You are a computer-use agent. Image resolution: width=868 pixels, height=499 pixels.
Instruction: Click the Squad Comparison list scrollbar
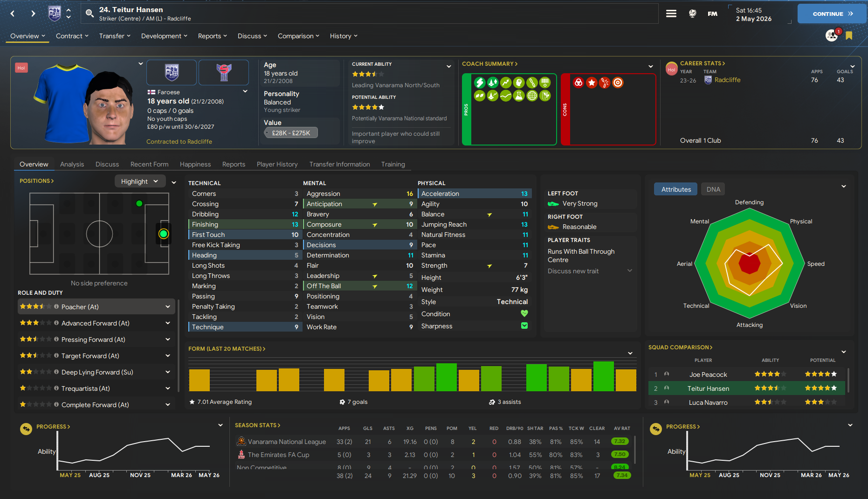point(848,380)
